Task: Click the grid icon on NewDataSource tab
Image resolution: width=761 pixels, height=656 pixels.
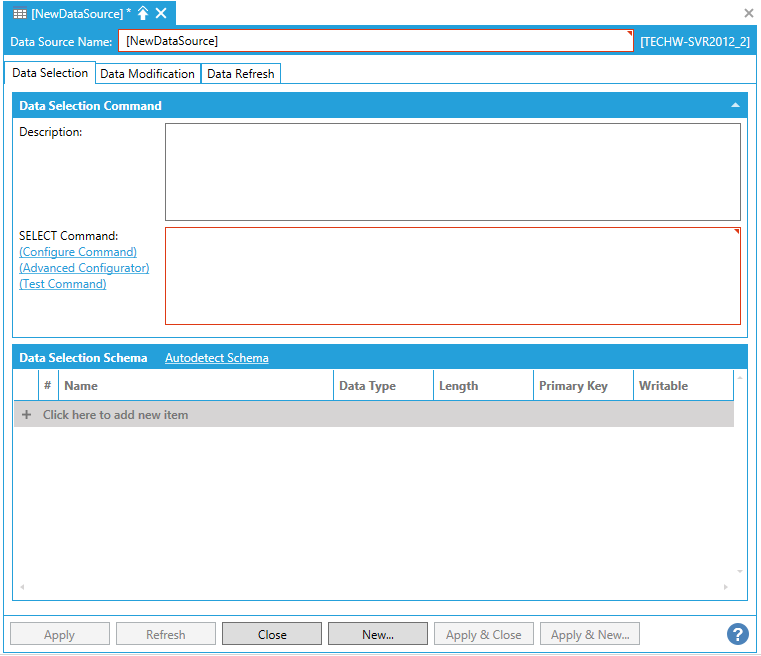Action: click(x=20, y=14)
